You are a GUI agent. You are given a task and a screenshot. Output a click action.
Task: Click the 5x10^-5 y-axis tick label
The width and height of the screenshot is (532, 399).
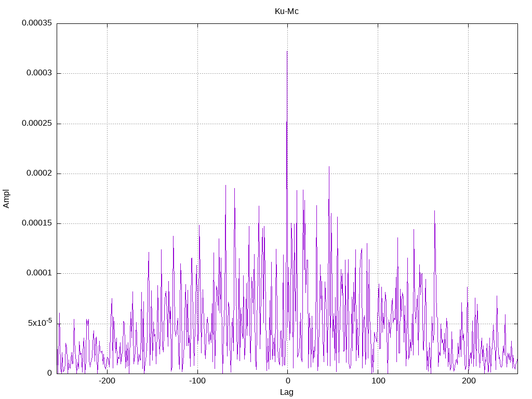(x=39, y=323)
